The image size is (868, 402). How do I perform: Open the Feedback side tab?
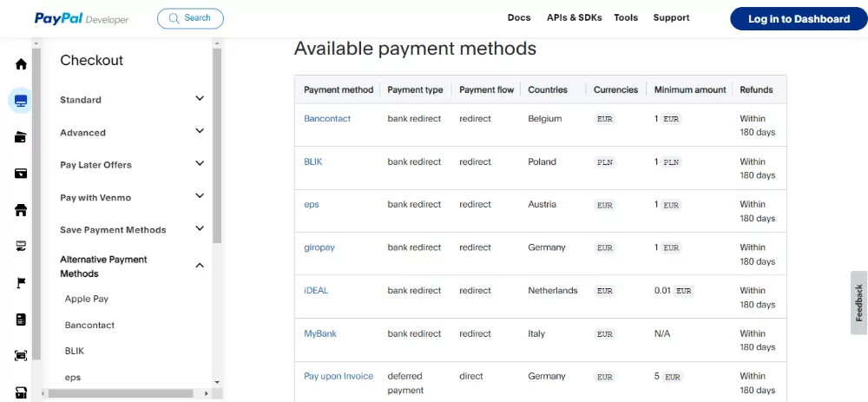pyautogui.click(x=858, y=303)
